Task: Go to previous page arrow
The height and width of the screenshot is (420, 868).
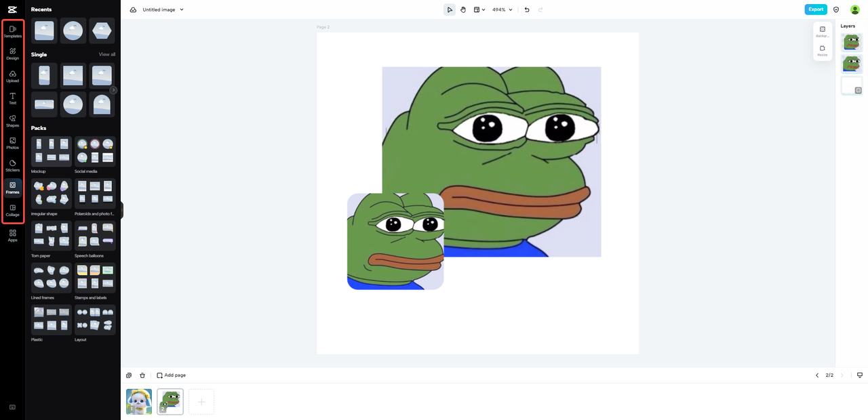Action: (817, 375)
